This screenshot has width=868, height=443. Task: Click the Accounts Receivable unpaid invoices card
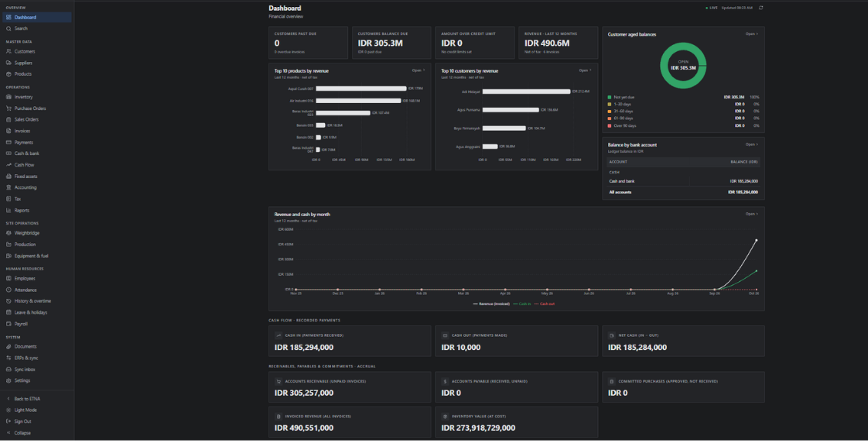pos(350,387)
